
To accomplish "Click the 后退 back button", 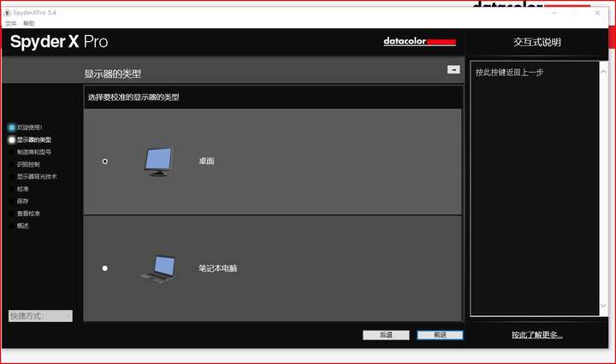I will pyautogui.click(x=386, y=335).
